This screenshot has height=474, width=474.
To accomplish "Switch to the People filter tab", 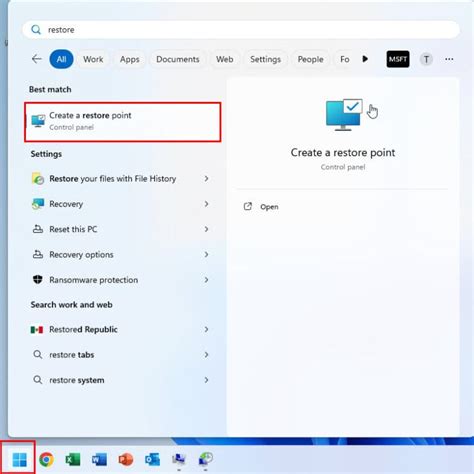I will 310,59.
